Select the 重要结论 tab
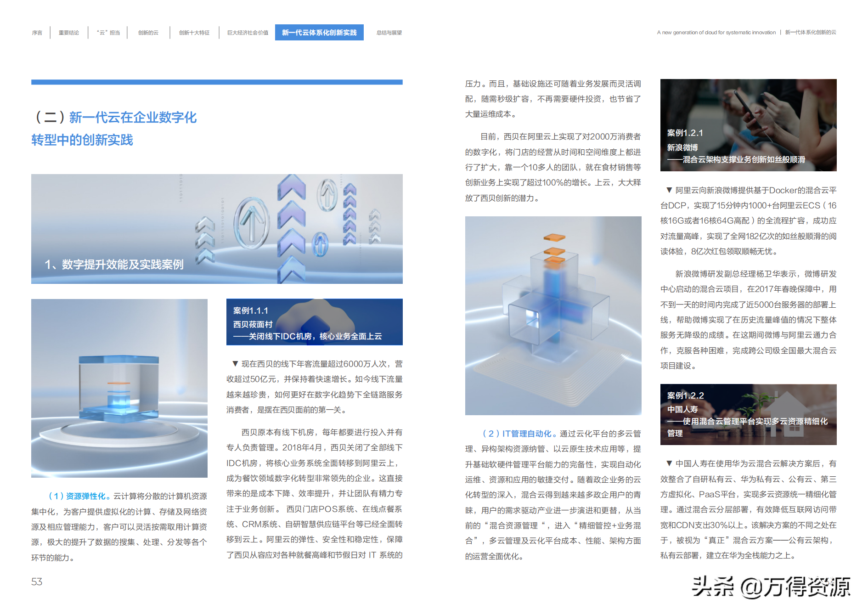 click(69, 33)
